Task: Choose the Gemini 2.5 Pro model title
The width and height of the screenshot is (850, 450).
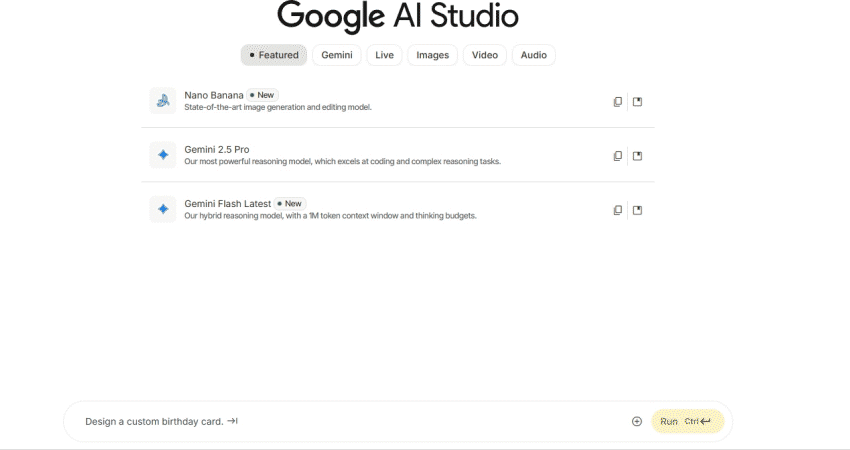Action: 217,149
